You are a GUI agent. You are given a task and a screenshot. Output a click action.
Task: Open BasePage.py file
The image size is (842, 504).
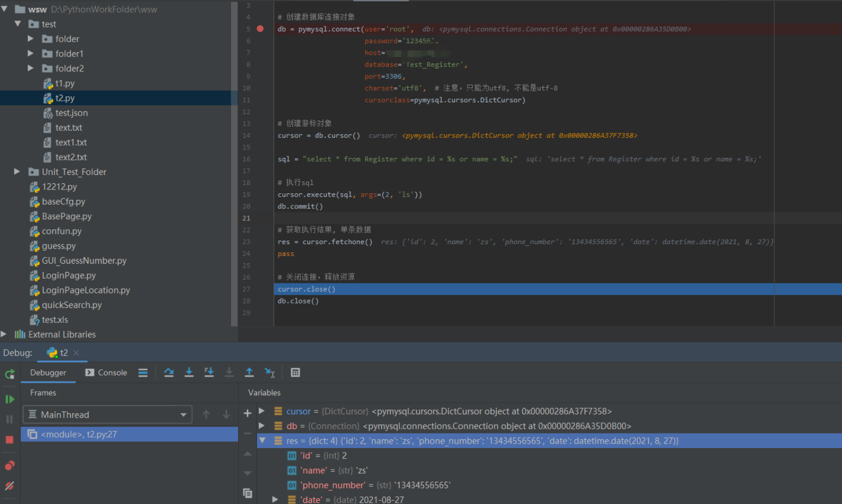[x=66, y=217]
